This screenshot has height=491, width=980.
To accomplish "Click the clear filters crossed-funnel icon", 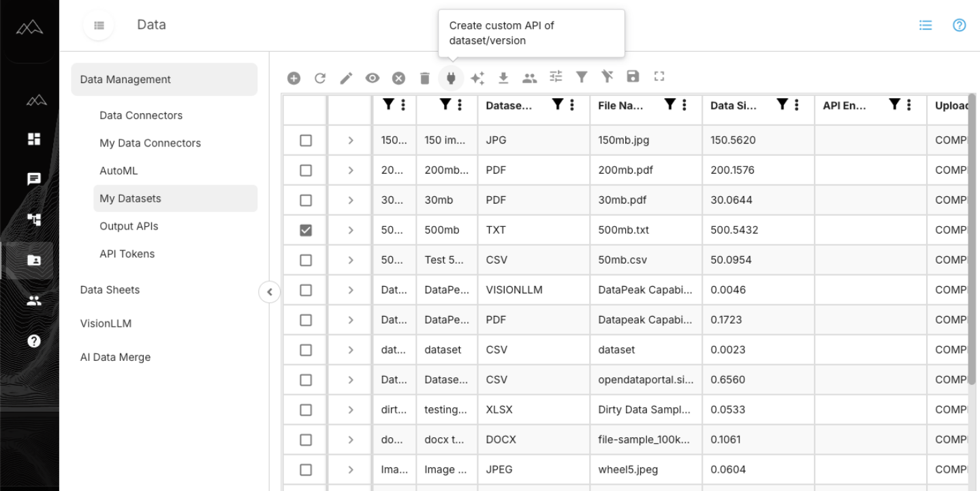I will [606, 78].
